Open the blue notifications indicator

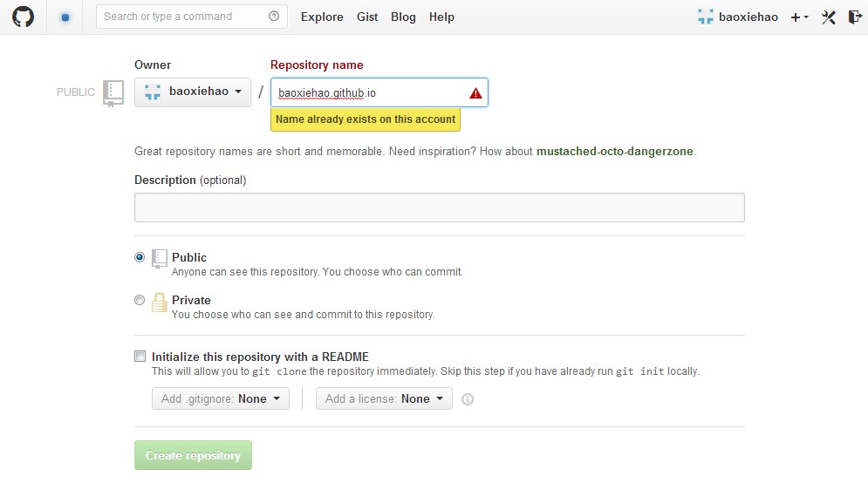coord(65,17)
